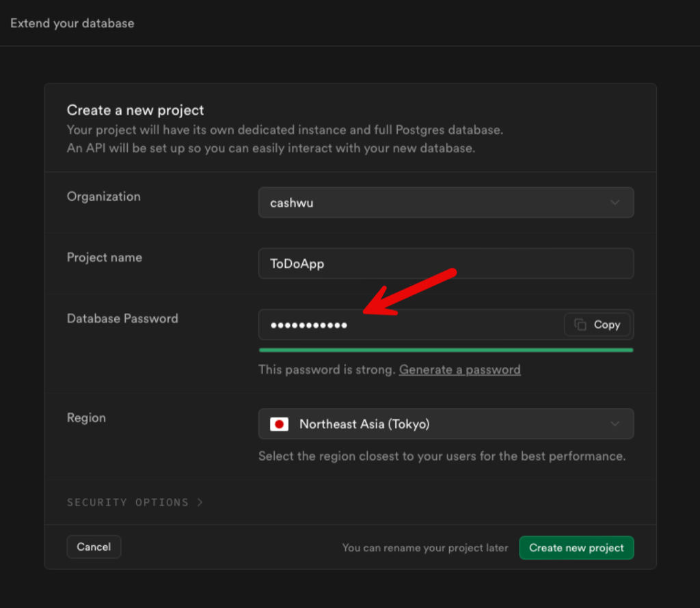Viewport: 700px width, 608px height.
Task: Click the Generate a password link
Action: (x=459, y=370)
